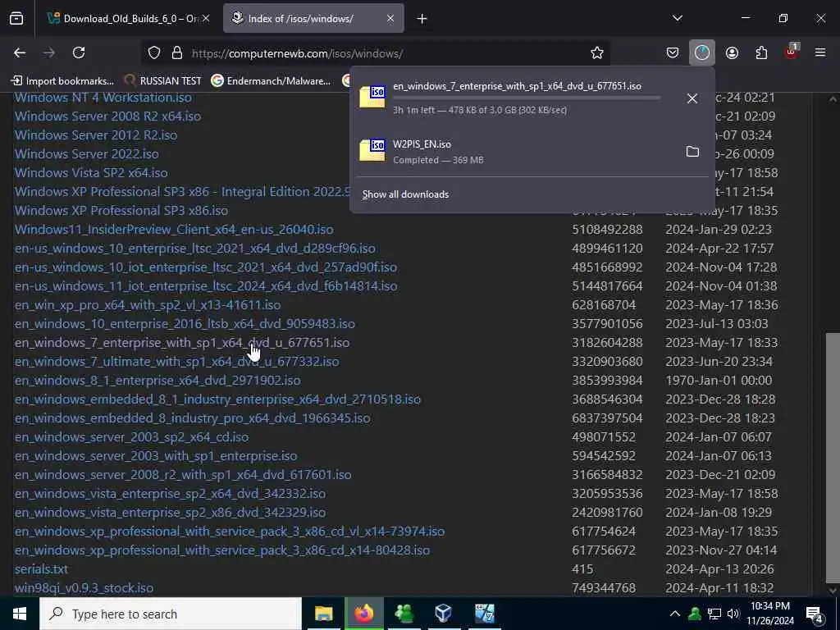Open serials.txt file link
This screenshot has width=840, height=630.
pyautogui.click(x=41, y=569)
